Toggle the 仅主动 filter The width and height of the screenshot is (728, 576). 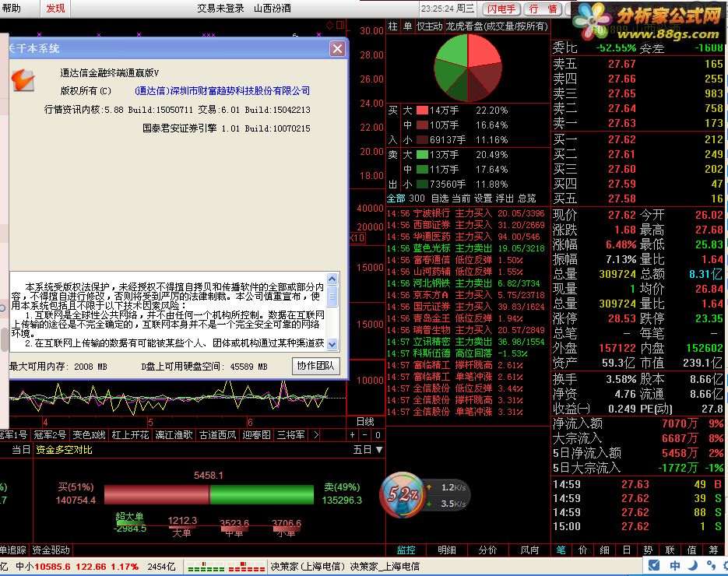tap(430, 26)
